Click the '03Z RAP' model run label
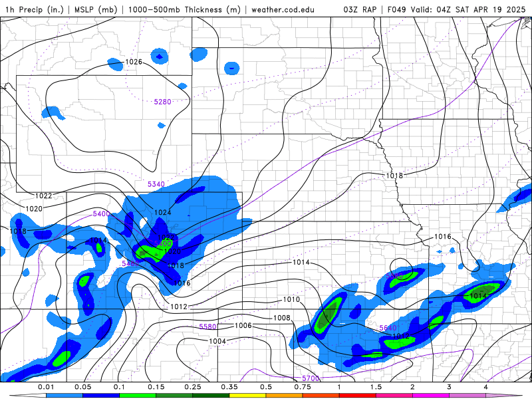Screen dimensions: 532x399 coord(360,9)
